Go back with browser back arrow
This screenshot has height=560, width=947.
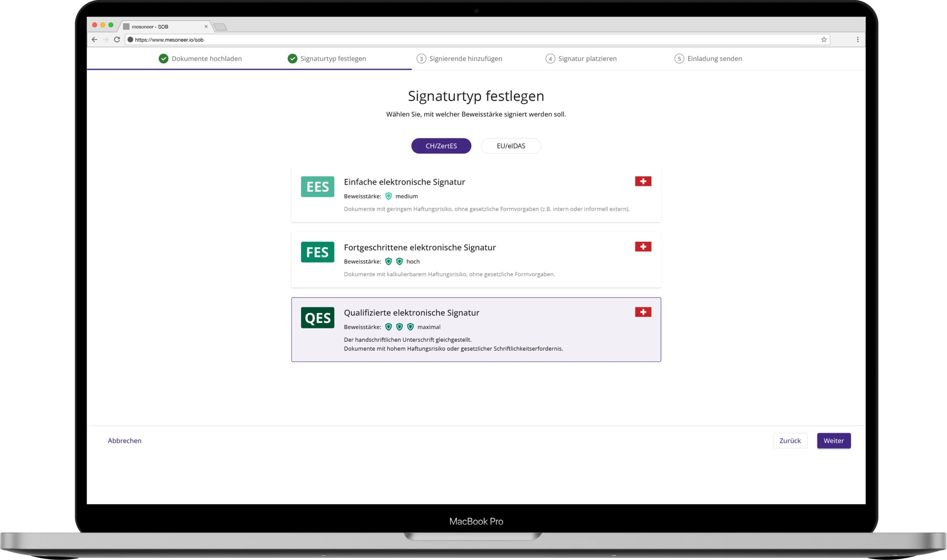tap(95, 39)
